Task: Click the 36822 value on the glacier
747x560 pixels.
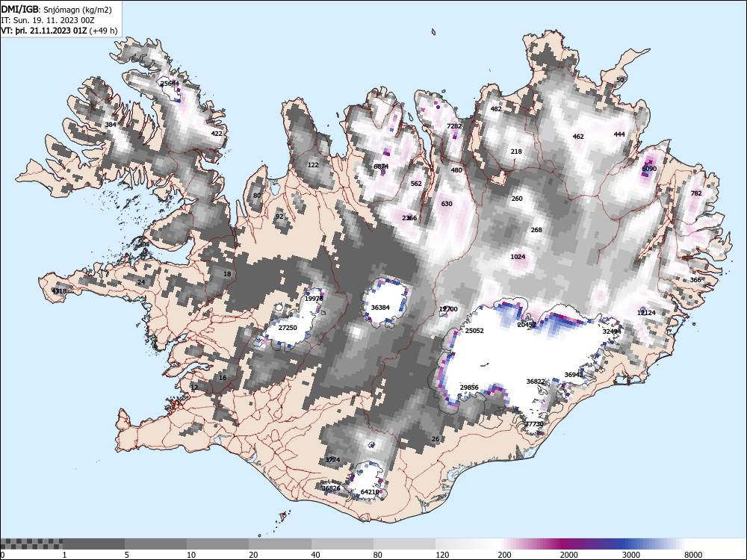Action: click(536, 382)
